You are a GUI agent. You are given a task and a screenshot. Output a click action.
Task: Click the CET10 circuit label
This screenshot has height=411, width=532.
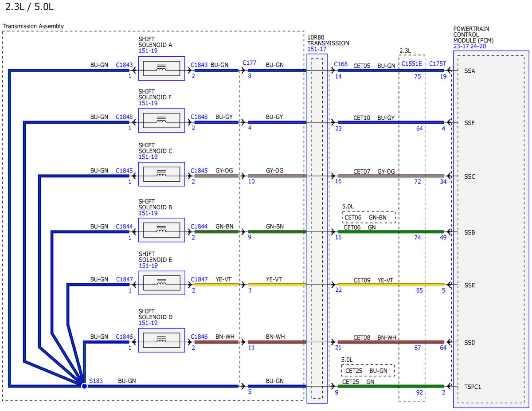(362, 117)
